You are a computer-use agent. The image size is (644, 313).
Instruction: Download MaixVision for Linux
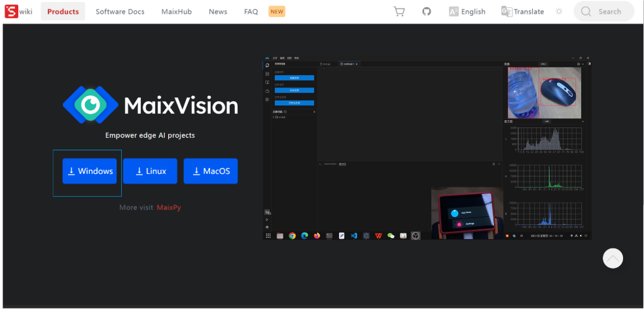point(150,171)
